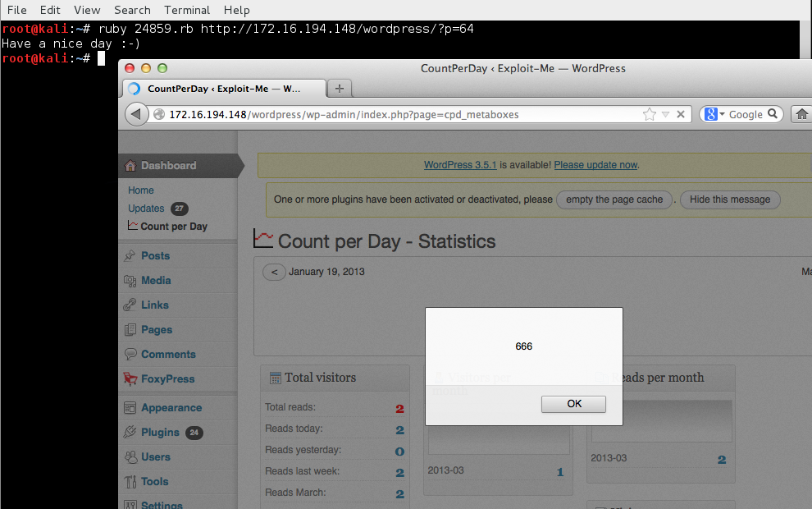Open the Count per Day submenu link
Image resolution: width=812 pixels, height=509 pixels.
pyautogui.click(x=174, y=227)
